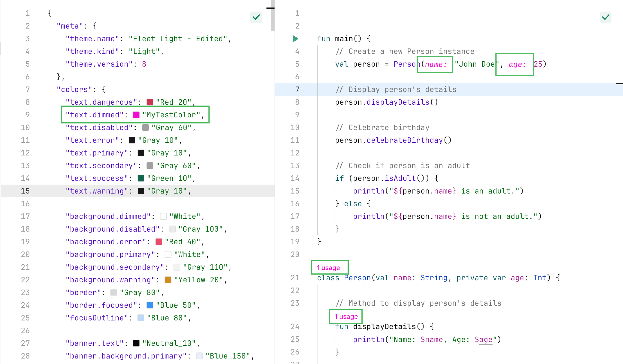Click the comment "// Create a new Person instance"
623x364 pixels.
click(x=405, y=51)
